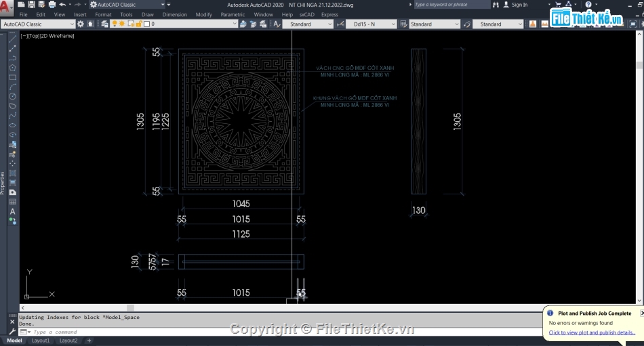Click the Save As icon
Viewport: 644px width, 346px height.
coord(41,5)
